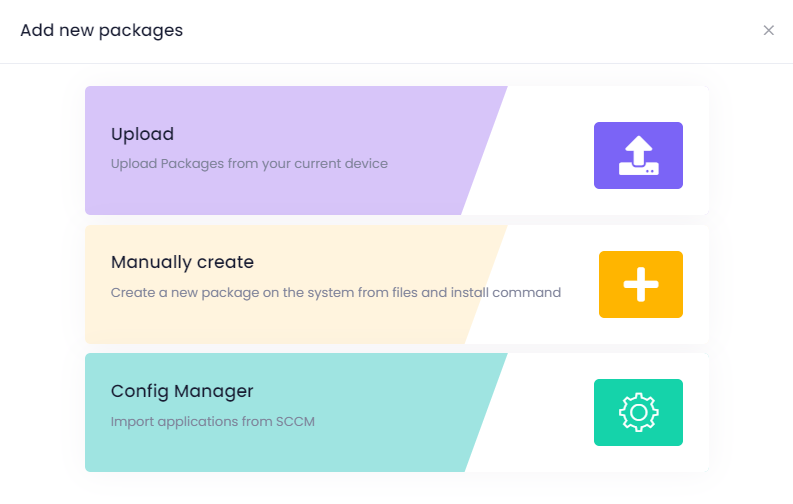Click the purple square behind the upload arrow
This screenshot has width=793, height=504.
606,134
